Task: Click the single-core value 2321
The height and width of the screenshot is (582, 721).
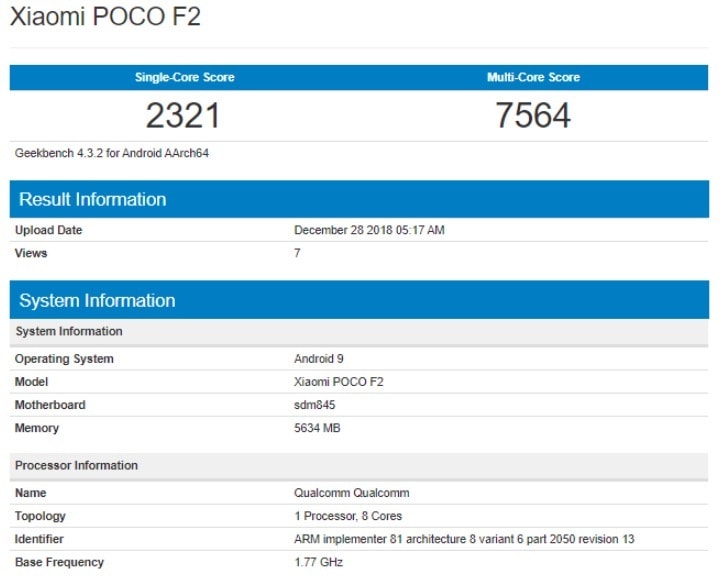Action: pyautogui.click(x=183, y=115)
